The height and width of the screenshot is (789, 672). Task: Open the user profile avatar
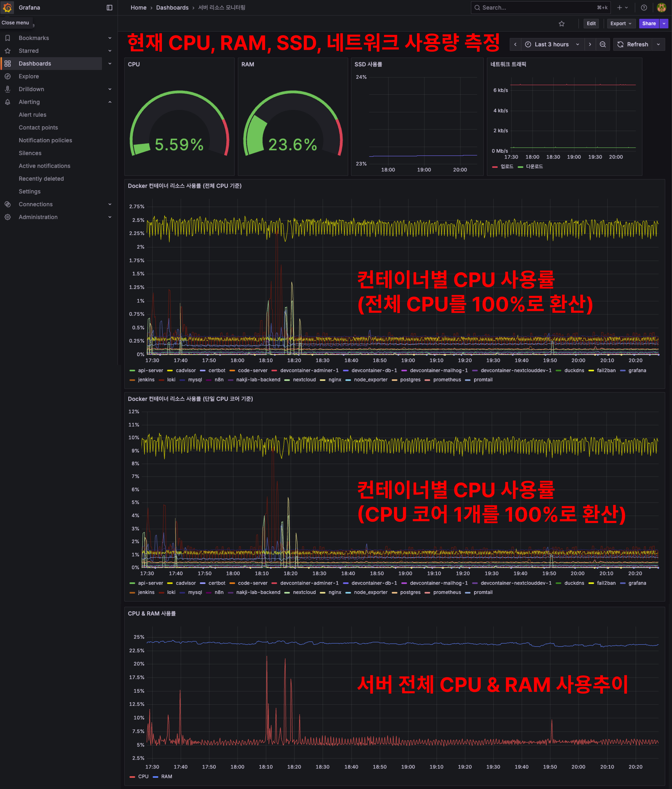(x=661, y=8)
